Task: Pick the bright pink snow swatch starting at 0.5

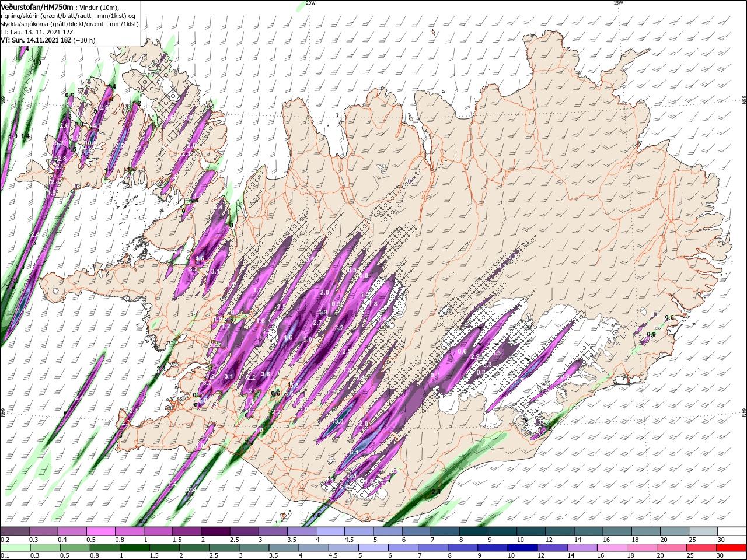Action: 100,531
